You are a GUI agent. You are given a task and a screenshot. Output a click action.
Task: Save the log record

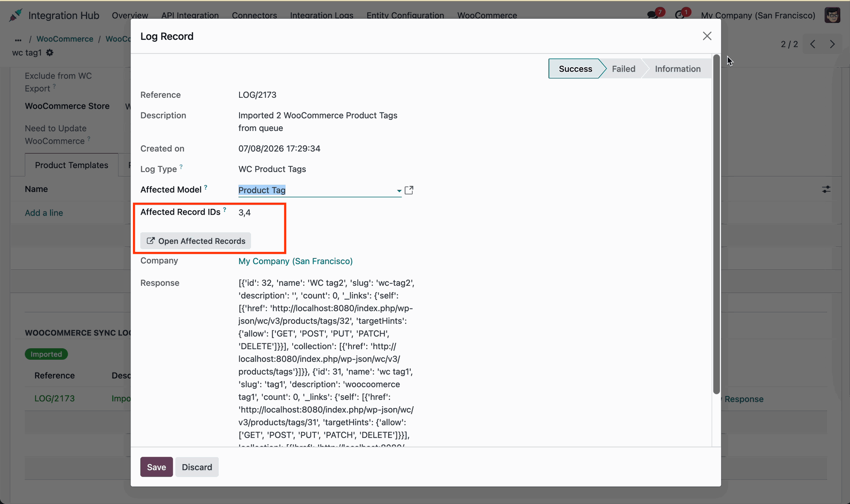click(x=156, y=467)
